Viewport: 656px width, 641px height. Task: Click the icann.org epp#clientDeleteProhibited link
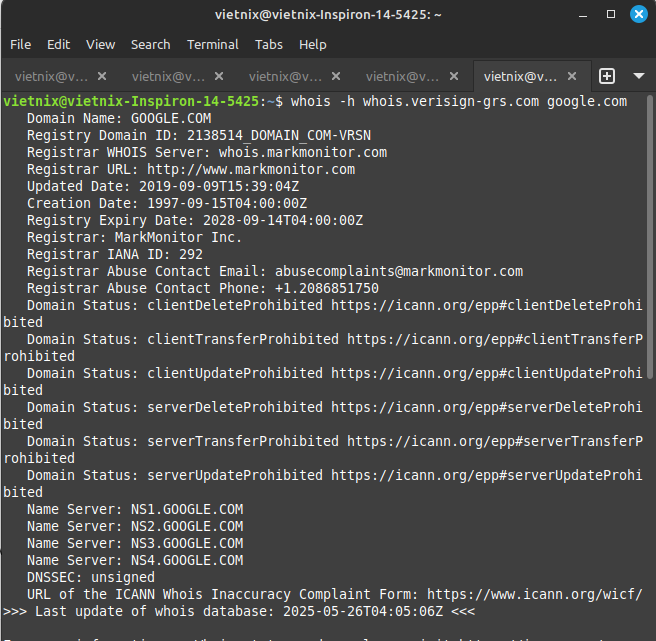(x=487, y=305)
